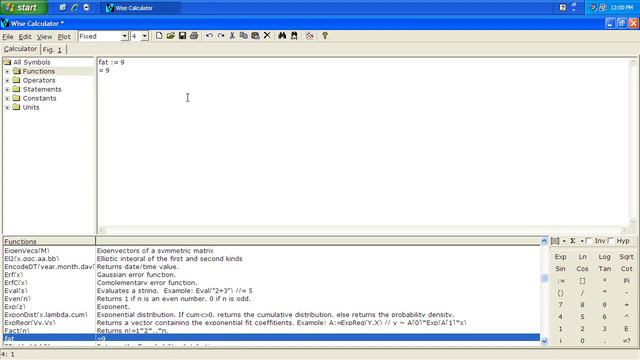Click the Sin keypad button
This screenshot has width=640, height=360.
coord(560,269)
